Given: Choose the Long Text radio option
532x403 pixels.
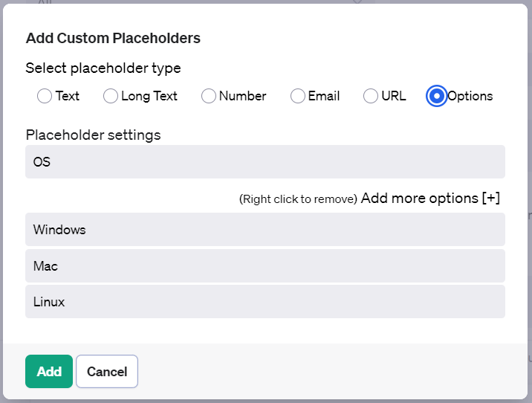Looking at the screenshot, I should pyautogui.click(x=111, y=96).
